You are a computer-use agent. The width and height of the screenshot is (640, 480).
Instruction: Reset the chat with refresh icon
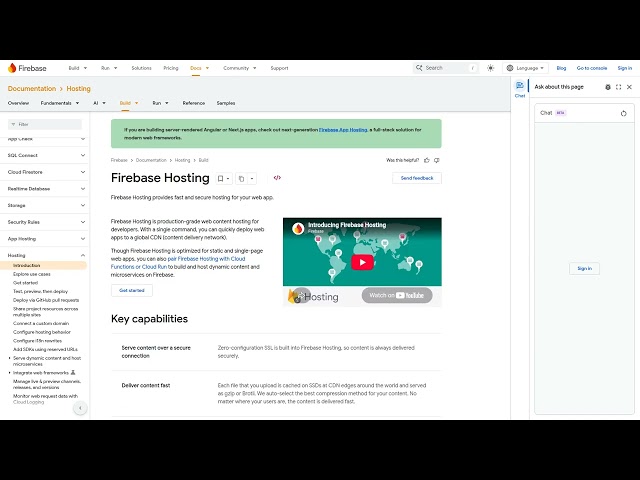623,113
